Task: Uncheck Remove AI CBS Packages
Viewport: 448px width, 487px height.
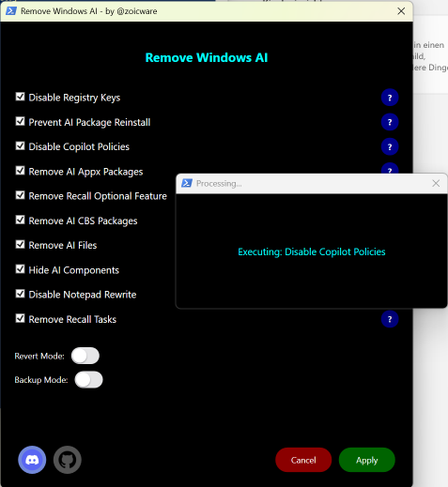Action: pos(20,220)
